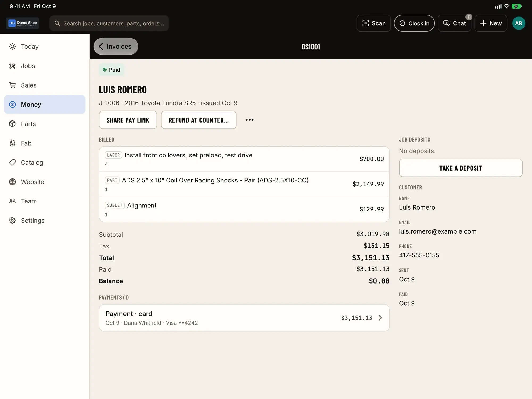Go back to Invoices list

(116, 47)
